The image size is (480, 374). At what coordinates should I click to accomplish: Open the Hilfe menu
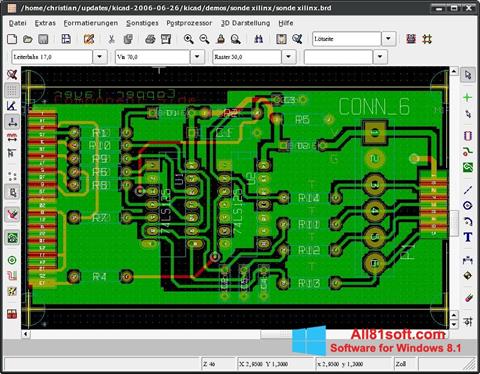click(286, 23)
